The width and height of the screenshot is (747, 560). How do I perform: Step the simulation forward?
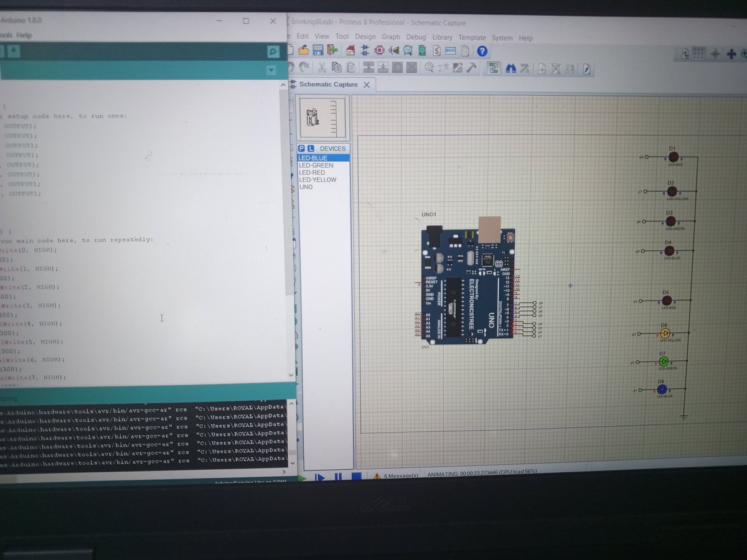pyautogui.click(x=319, y=477)
